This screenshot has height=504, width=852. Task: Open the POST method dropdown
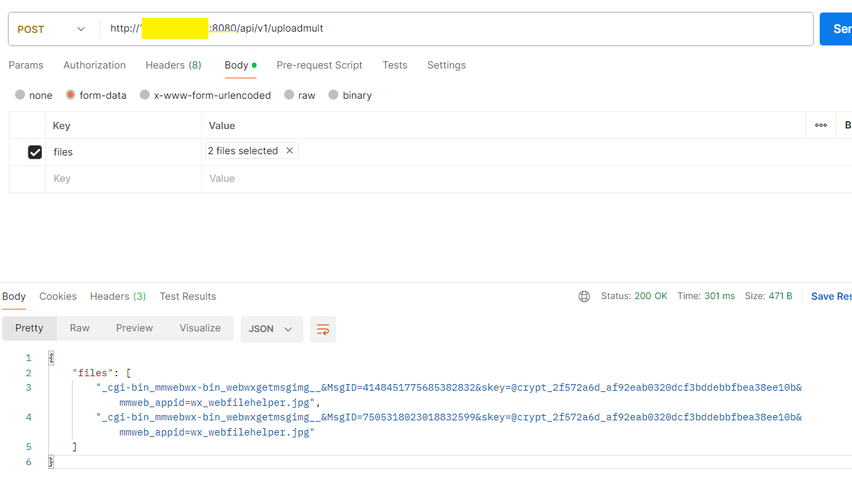point(51,29)
